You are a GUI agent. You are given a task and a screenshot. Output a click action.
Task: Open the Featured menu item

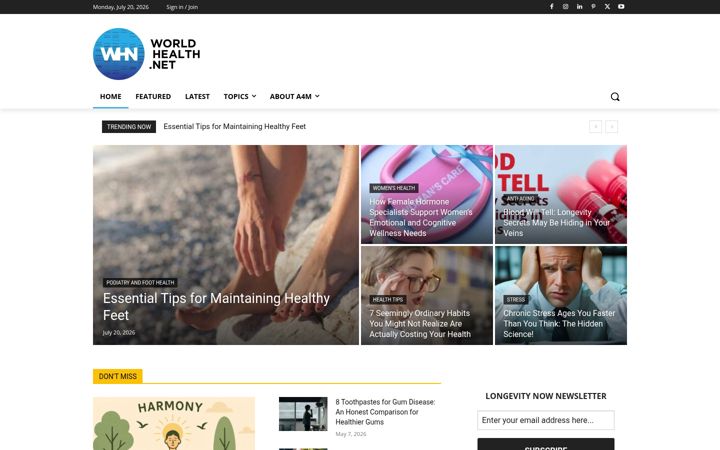click(153, 96)
